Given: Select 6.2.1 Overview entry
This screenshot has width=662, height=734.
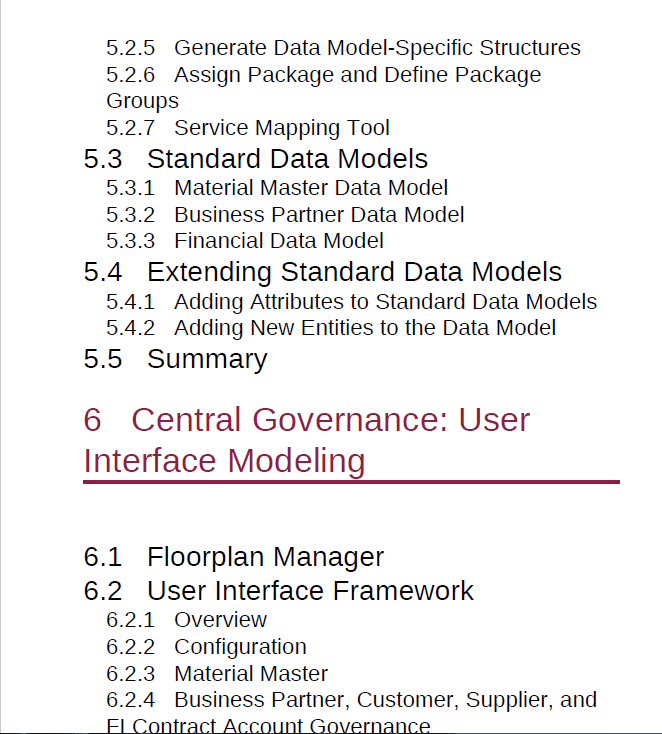Looking at the screenshot, I should click(x=186, y=620).
